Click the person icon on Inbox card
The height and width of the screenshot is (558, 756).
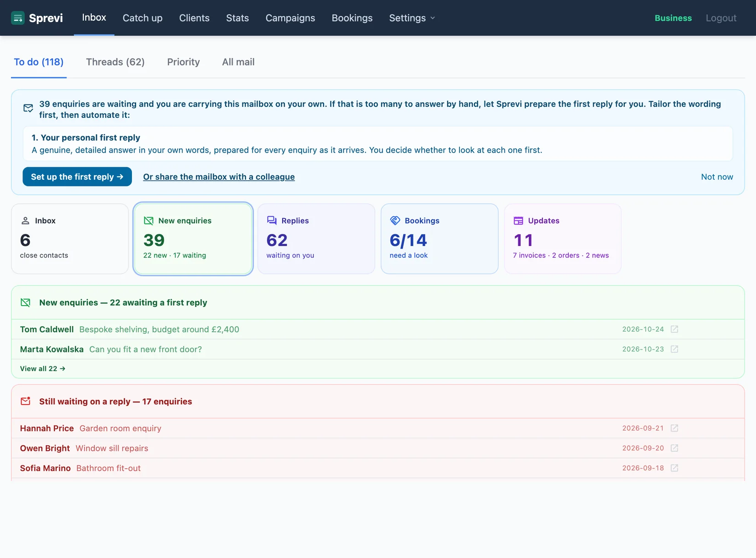(25, 221)
